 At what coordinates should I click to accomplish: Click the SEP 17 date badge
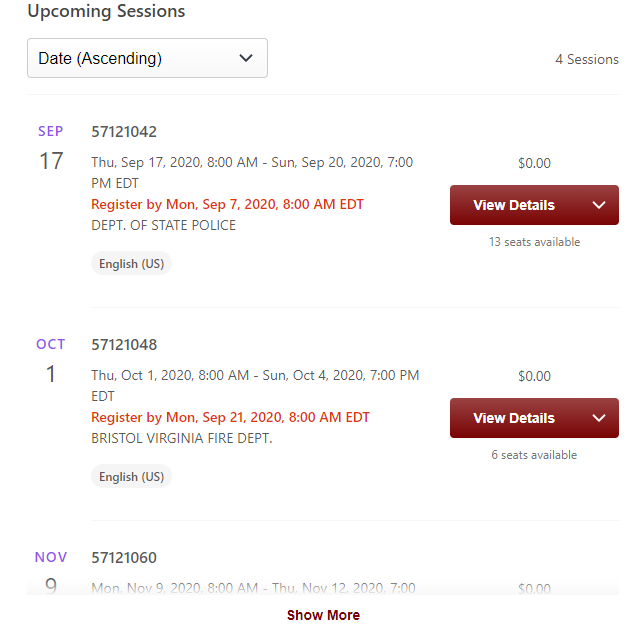coord(51,148)
